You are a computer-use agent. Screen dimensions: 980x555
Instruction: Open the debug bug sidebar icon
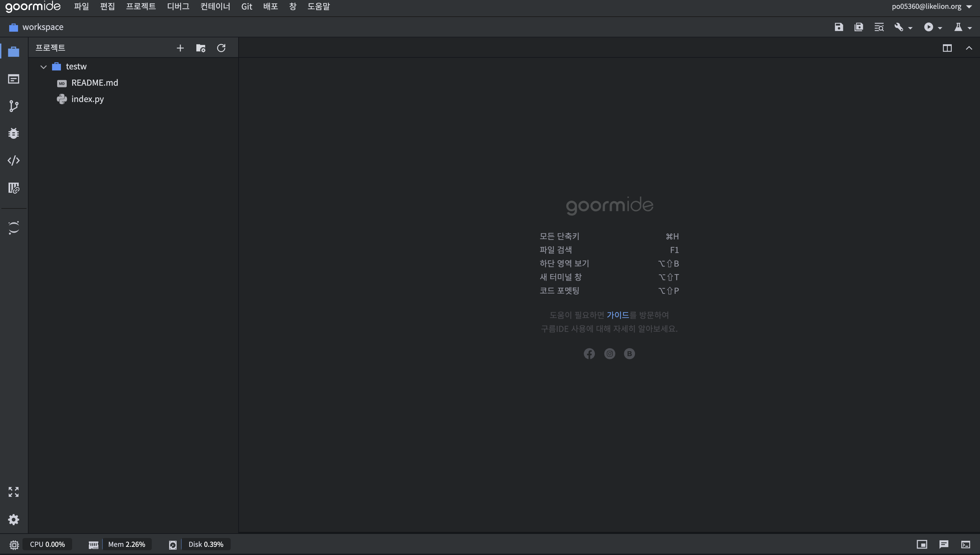click(14, 133)
